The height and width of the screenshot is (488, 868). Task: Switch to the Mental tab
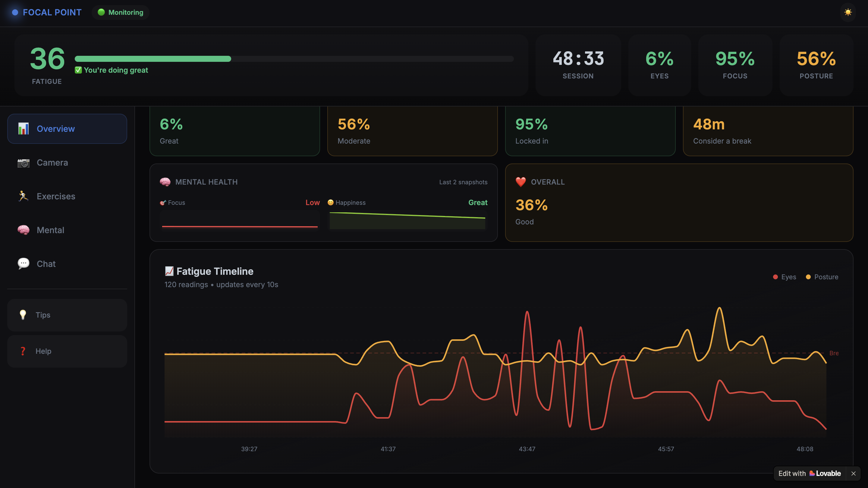pos(51,230)
